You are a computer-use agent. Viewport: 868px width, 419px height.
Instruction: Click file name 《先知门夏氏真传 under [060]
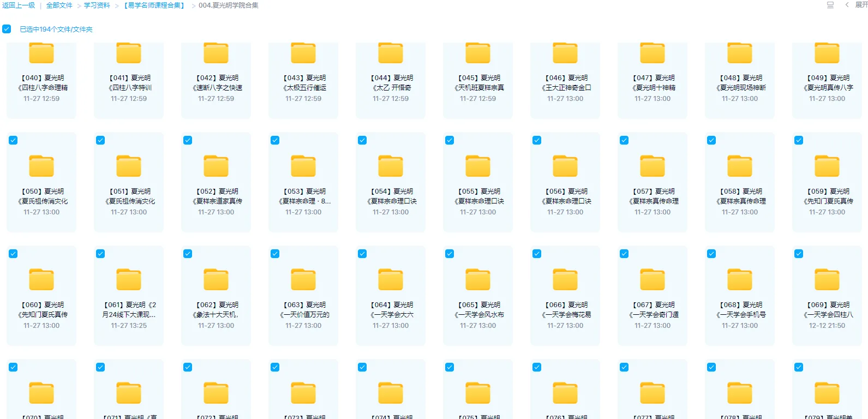(43, 315)
